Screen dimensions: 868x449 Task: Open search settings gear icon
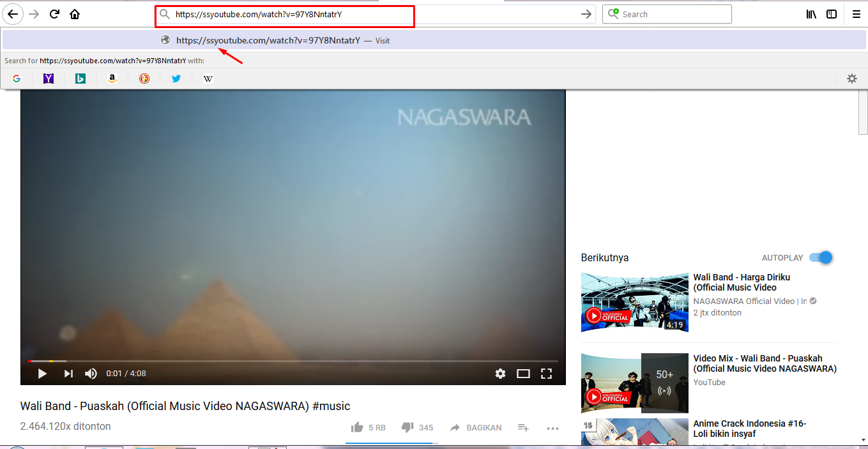(851, 79)
